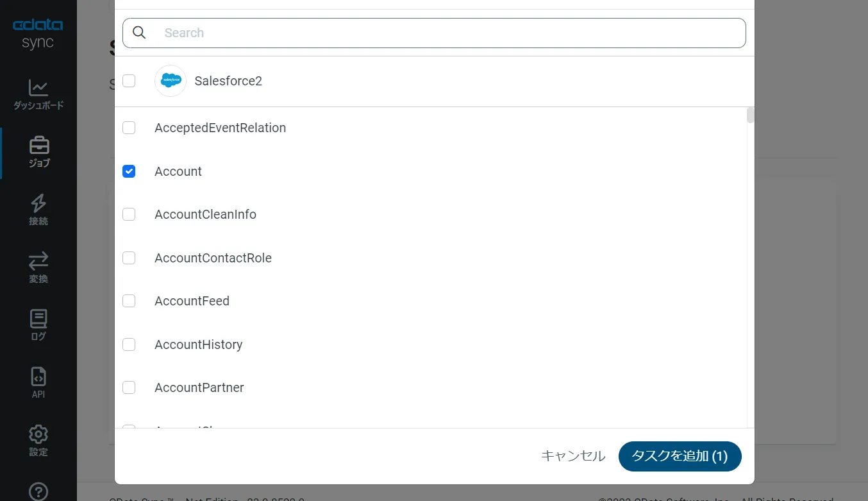This screenshot has height=501, width=868.
Task: Click inside the Search input field
Action: click(385, 32)
